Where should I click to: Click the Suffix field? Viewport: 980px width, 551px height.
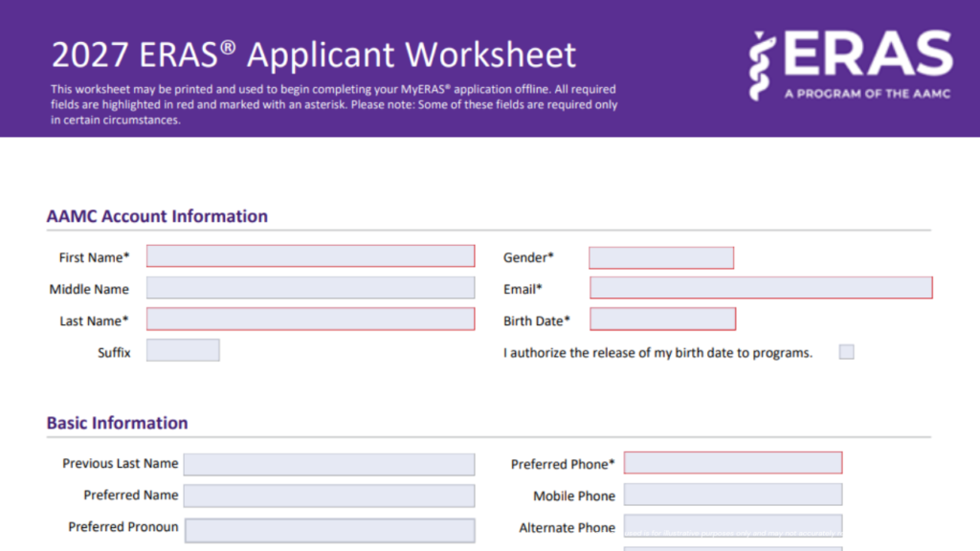point(183,350)
